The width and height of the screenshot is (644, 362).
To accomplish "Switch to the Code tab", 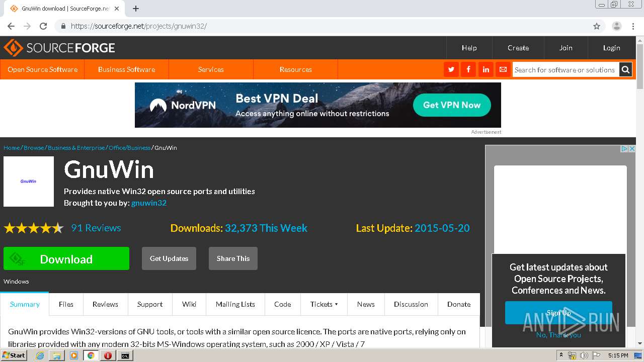I will [x=283, y=304].
